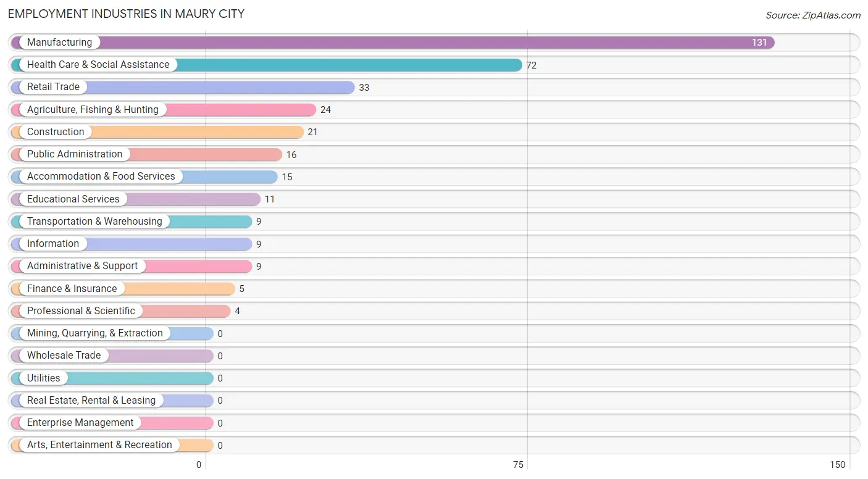The height and width of the screenshot is (479, 868).
Task: Click Accommodation & Food Services label
Action: tap(101, 177)
